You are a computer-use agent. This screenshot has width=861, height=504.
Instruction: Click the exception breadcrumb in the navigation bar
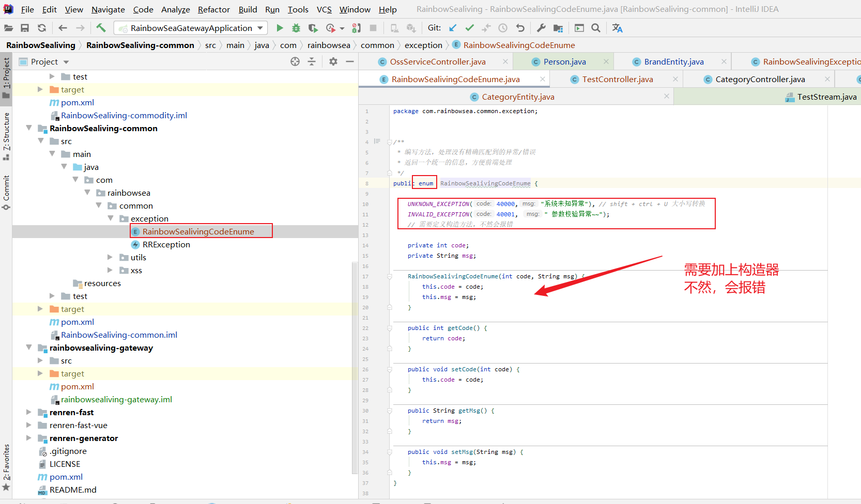click(x=423, y=45)
